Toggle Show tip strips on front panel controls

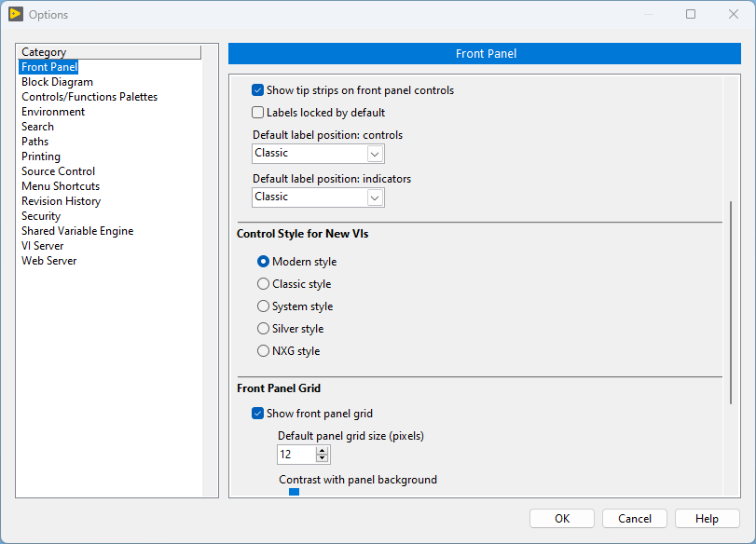(258, 90)
